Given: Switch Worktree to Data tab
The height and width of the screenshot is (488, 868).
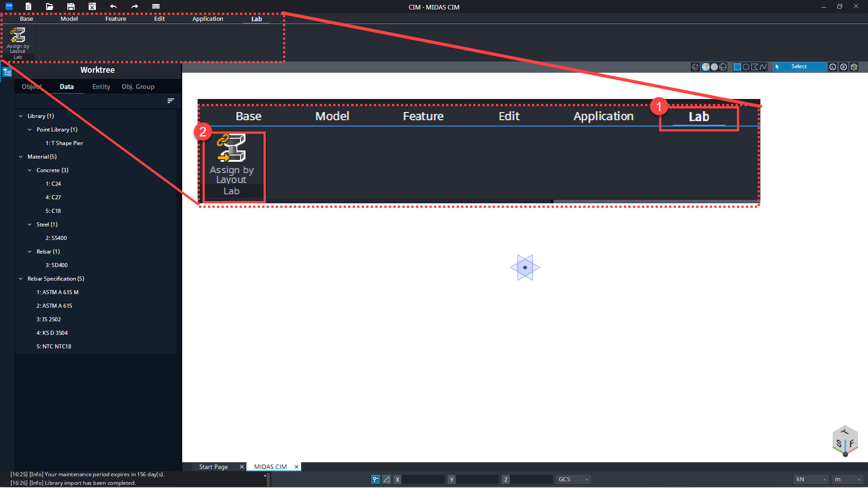Looking at the screenshot, I should click(x=66, y=87).
